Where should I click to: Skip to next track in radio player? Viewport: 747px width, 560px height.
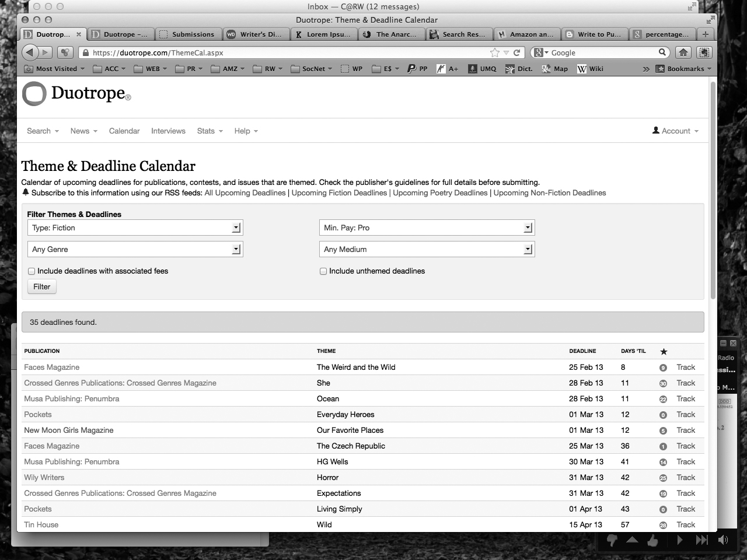click(701, 540)
